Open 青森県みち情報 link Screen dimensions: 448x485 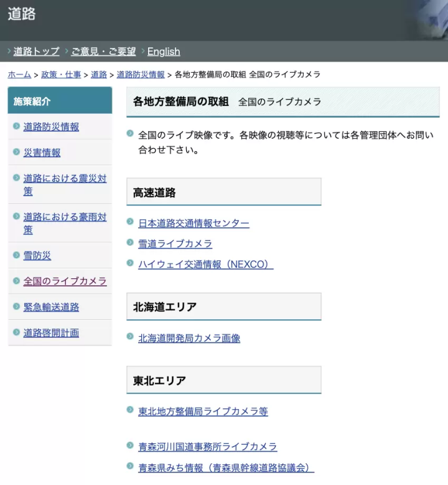pos(226,468)
